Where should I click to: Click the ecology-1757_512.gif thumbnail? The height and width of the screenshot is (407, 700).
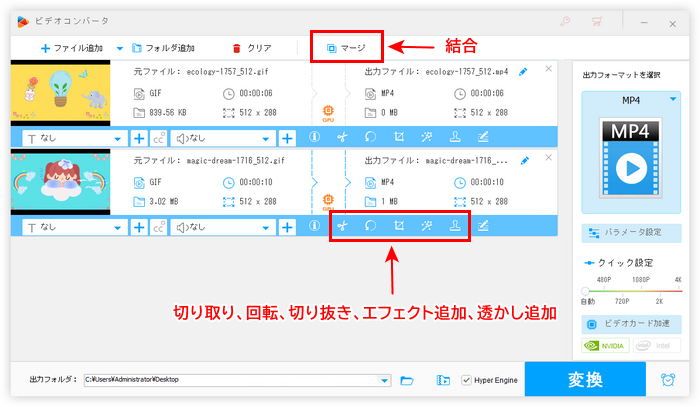click(60, 93)
